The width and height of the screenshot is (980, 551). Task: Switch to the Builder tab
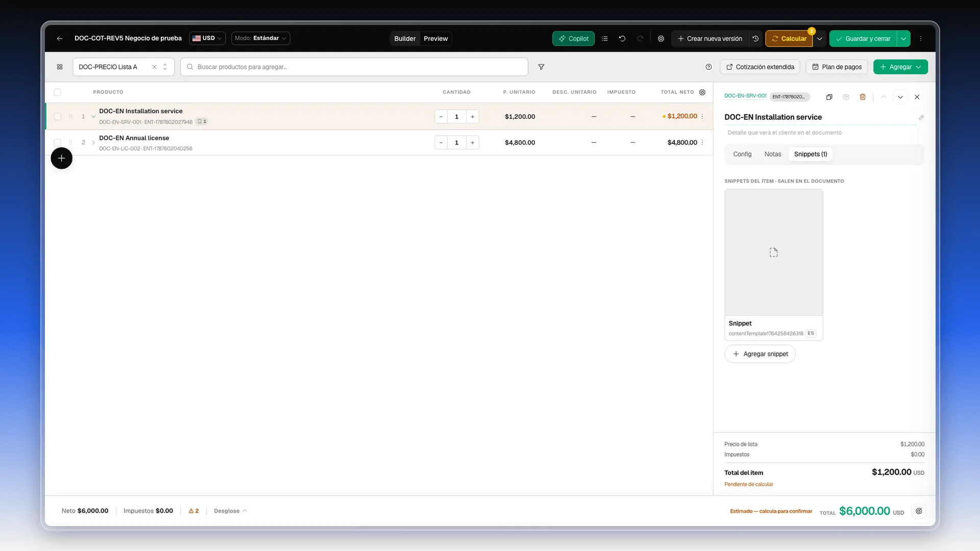[405, 39]
